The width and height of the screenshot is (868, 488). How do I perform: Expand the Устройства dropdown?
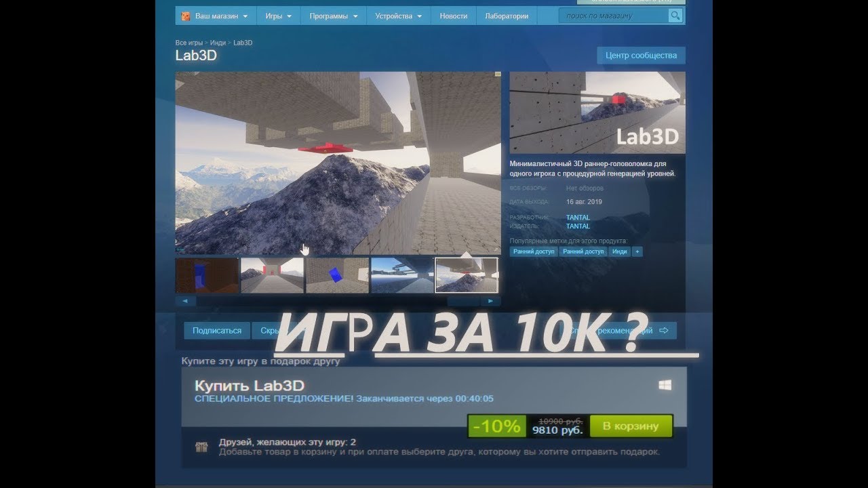pos(398,16)
